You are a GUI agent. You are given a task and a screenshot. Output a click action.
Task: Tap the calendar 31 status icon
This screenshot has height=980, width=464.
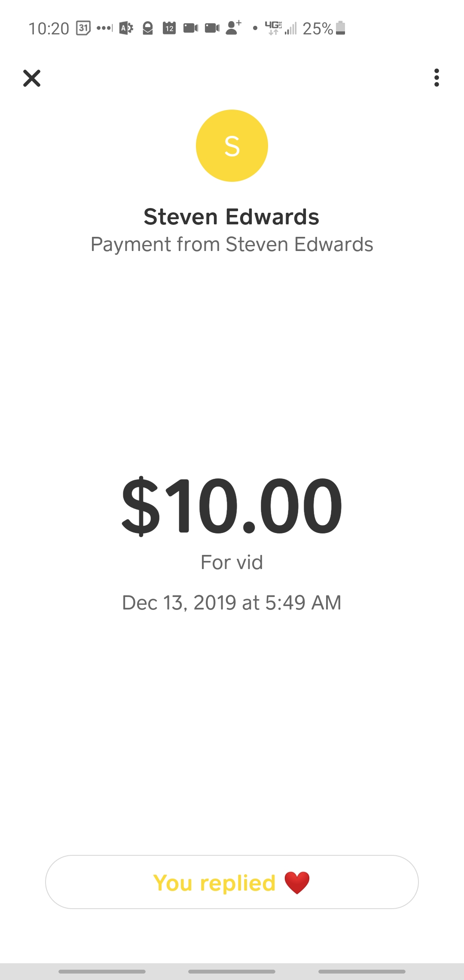tap(83, 28)
